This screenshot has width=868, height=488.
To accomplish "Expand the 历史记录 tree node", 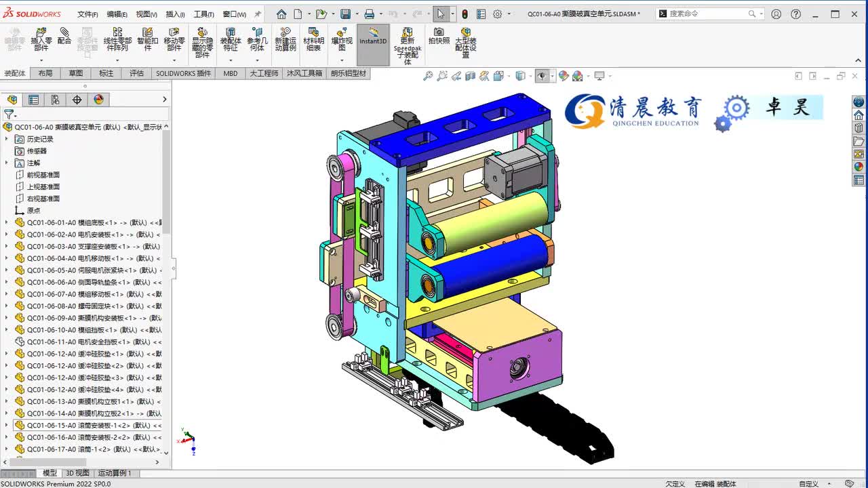I will point(7,139).
